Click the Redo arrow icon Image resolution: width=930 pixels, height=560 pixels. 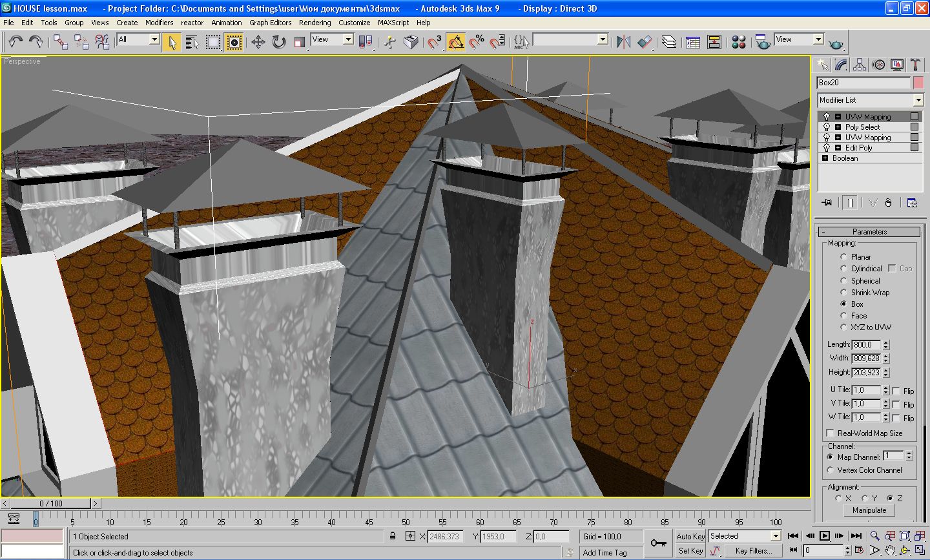click(x=36, y=42)
